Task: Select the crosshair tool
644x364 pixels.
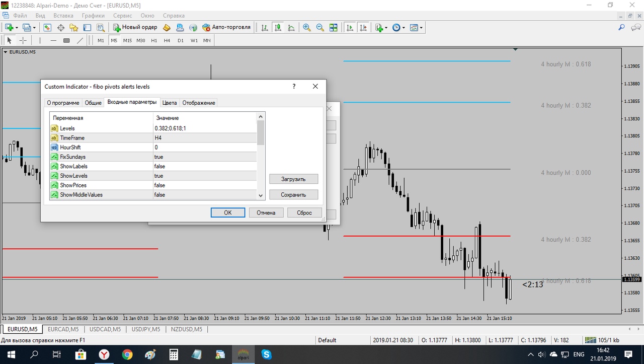Action: 23,40
